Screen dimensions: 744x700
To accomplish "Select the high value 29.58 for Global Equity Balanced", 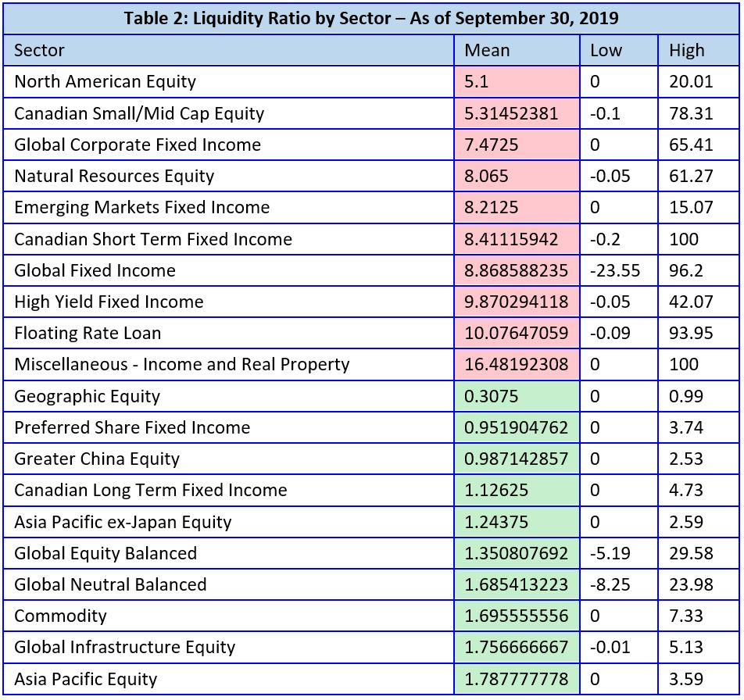I will [691, 553].
